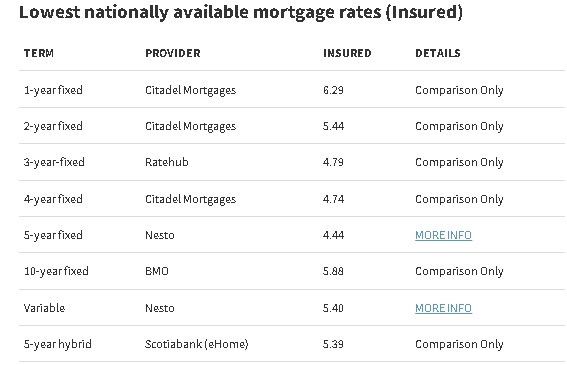The image size is (567, 365).
Task: Click the 5.88 insured rate value
Action: pyautogui.click(x=333, y=271)
